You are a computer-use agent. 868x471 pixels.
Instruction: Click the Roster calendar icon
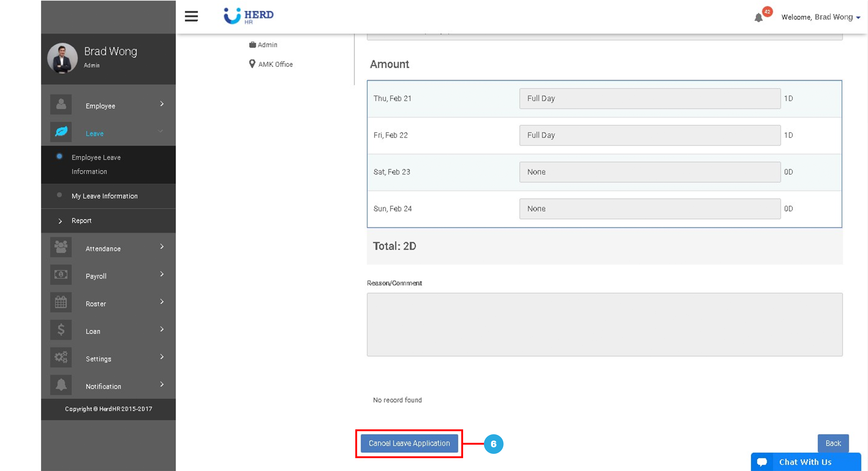61,302
